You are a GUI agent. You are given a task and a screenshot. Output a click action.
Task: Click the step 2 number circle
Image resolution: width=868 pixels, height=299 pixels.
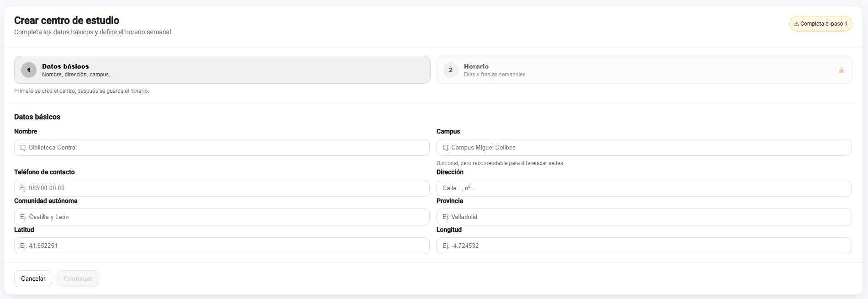coord(450,70)
